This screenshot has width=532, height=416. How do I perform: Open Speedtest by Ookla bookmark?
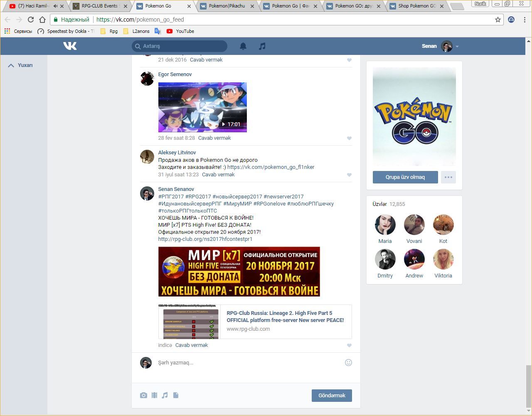tap(66, 31)
